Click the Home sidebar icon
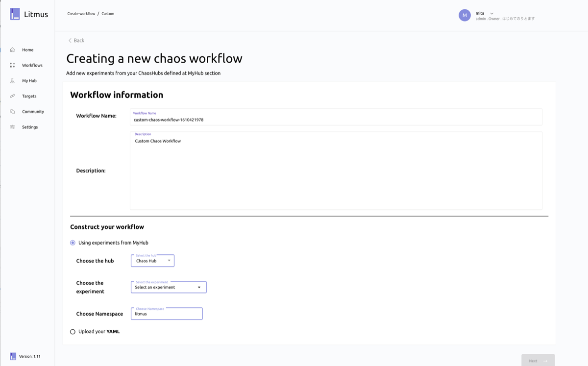Screen dimensions: 588x366 tap(12, 50)
